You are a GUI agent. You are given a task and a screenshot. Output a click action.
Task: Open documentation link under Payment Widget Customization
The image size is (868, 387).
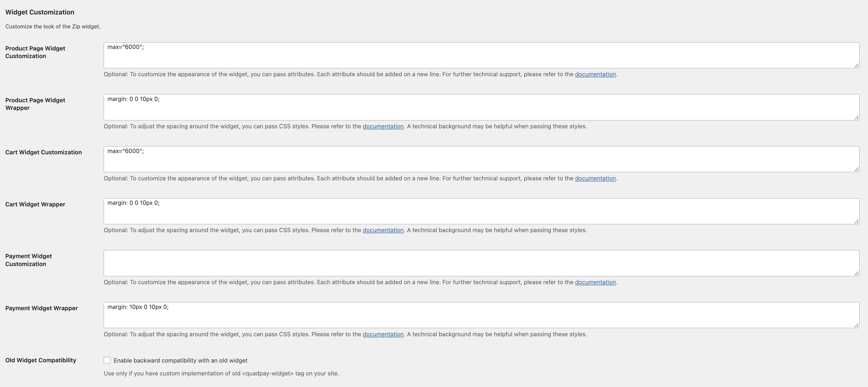pos(595,282)
